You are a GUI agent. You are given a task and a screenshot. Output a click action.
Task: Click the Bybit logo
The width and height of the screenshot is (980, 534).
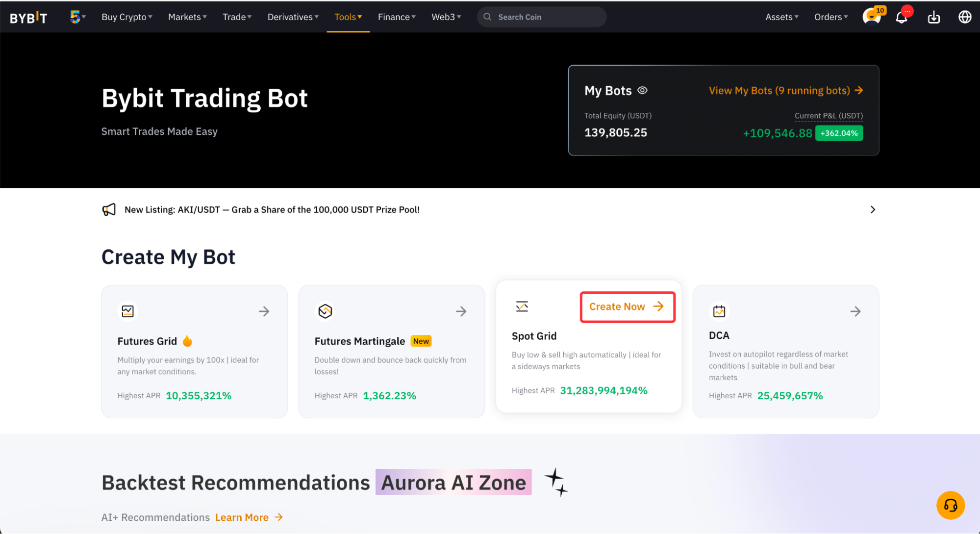pyautogui.click(x=28, y=18)
